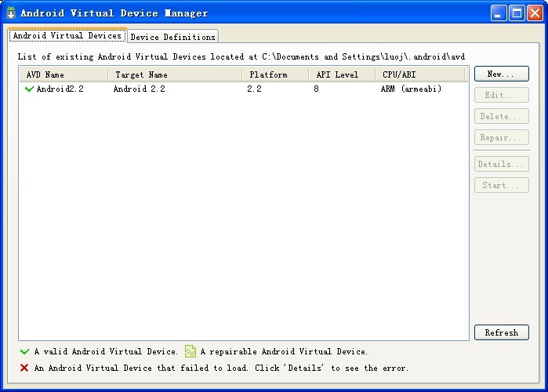Click the red X failed-device legend icon
The height and width of the screenshot is (392, 548).
[x=24, y=368]
